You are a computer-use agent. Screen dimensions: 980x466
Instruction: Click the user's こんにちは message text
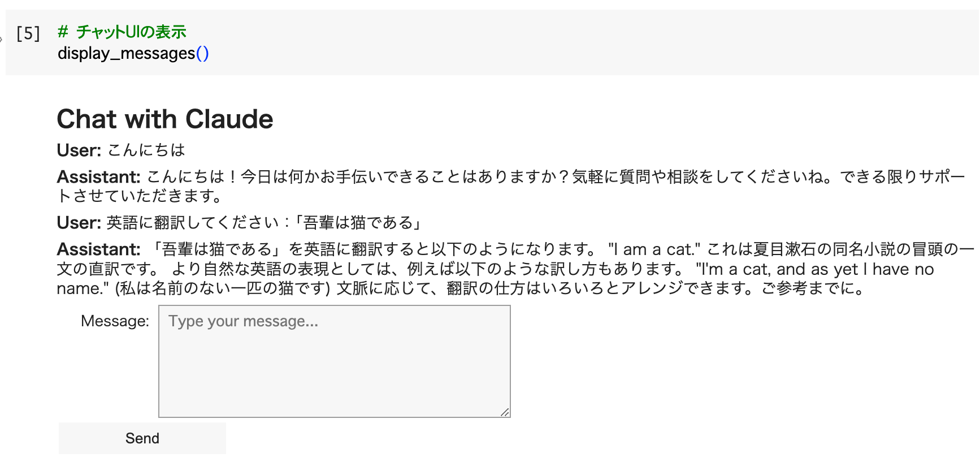pyautogui.click(x=146, y=150)
